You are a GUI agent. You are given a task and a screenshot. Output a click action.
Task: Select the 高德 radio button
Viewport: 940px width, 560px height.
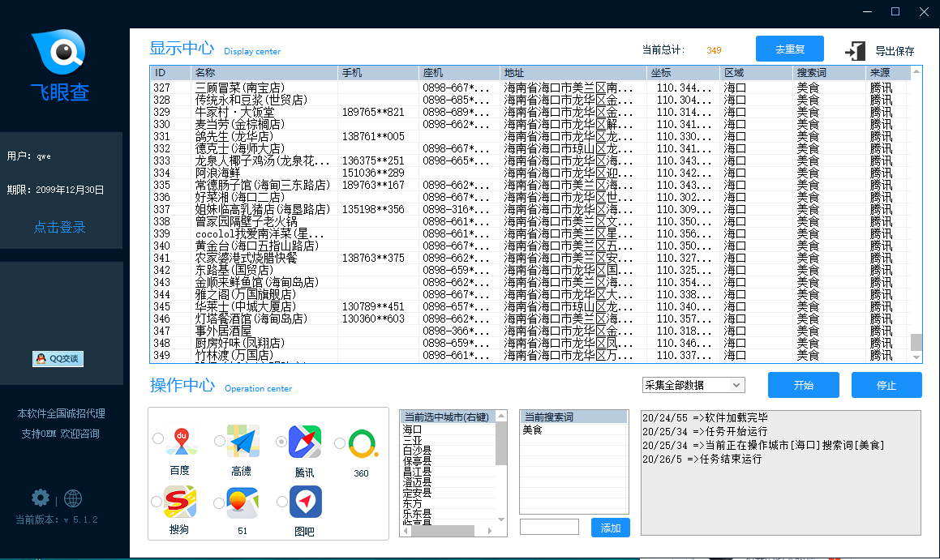pyautogui.click(x=220, y=441)
